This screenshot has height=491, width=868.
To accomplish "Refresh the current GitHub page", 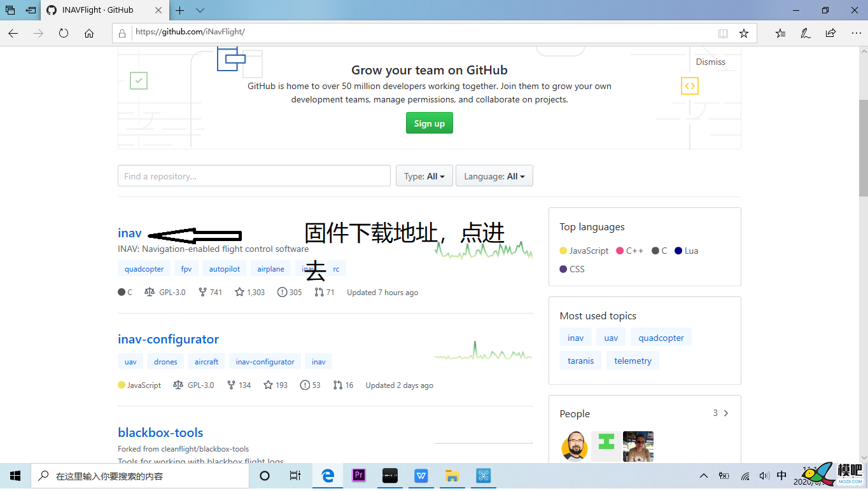I will 64,33.
